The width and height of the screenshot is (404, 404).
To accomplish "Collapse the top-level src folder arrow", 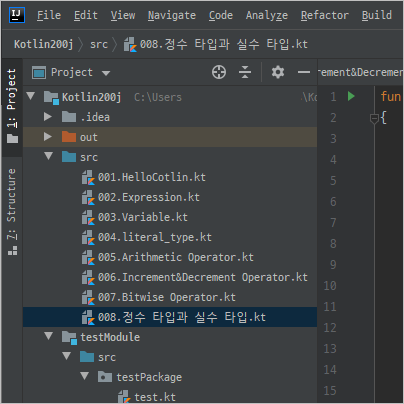I will coord(49,156).
